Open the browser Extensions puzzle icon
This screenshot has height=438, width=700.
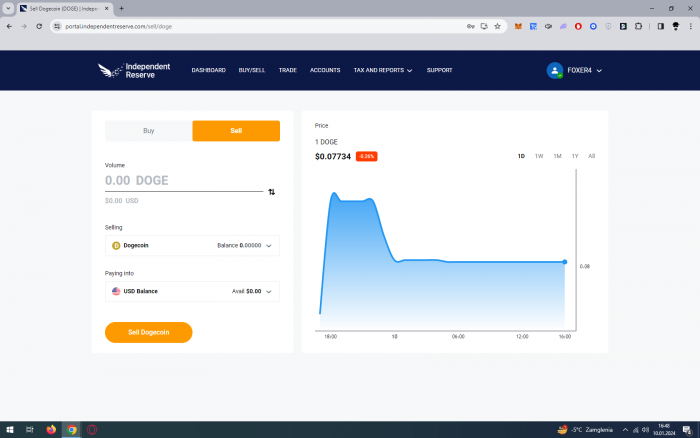(638, 26)
